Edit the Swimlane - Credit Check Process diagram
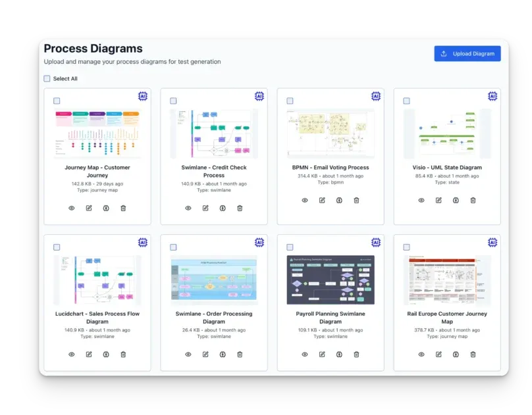The width and height of the screenshot is (532, 415). [205, 208]
